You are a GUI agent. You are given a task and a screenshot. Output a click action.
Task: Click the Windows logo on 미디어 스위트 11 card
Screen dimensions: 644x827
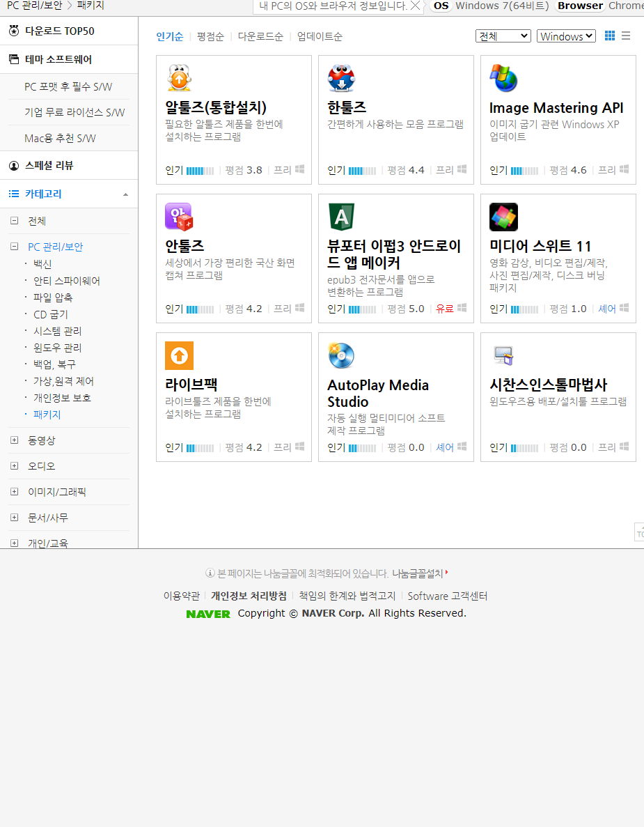tap(625, 308)
